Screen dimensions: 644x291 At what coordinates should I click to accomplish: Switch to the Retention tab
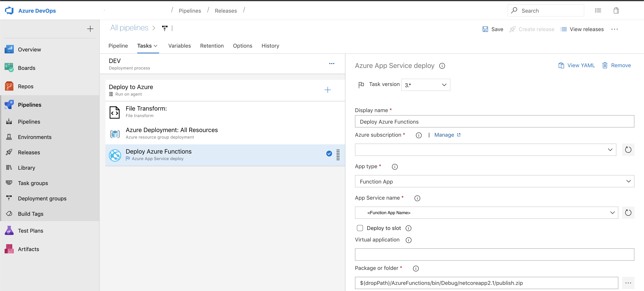click(212, 46)
